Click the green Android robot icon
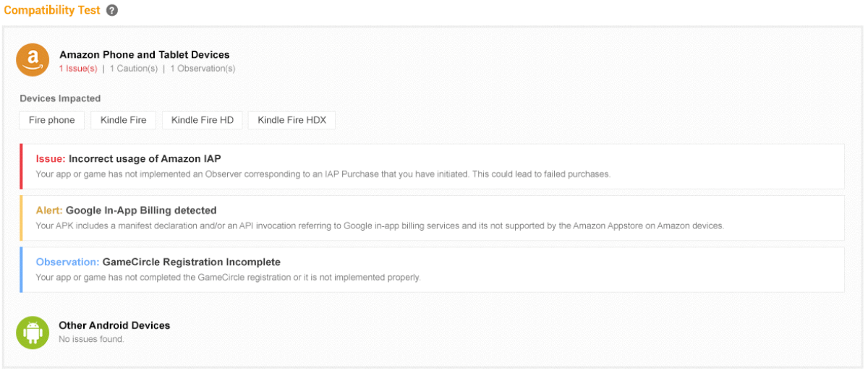The image size is (868, 373). (33, 333)
